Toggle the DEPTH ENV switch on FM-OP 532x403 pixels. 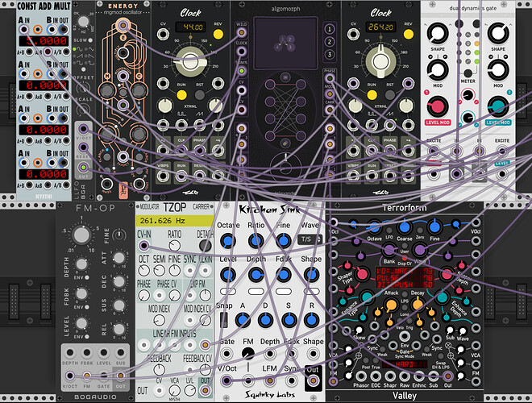pyautogui.click(x=87, y=277)
